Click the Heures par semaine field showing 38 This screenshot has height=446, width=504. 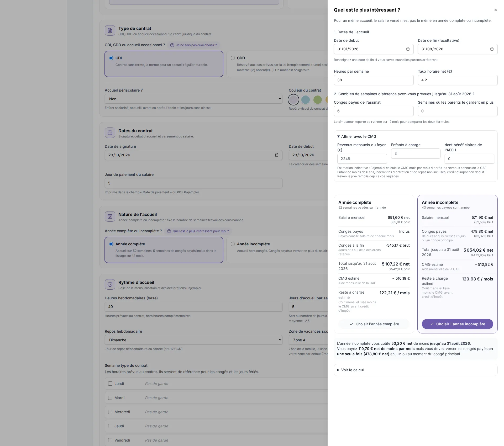[x=374, y=80]
